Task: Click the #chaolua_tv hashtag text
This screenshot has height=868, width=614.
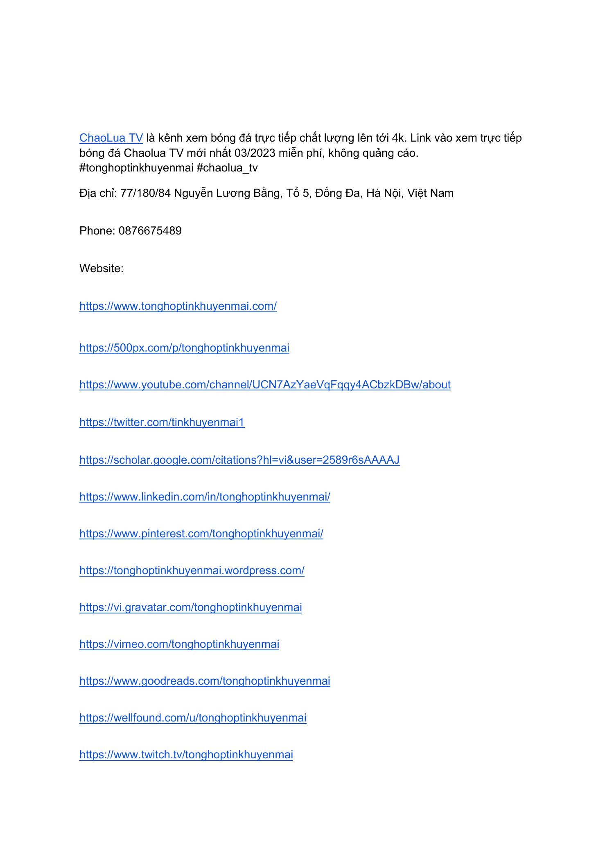Action: tap(227, 168)
